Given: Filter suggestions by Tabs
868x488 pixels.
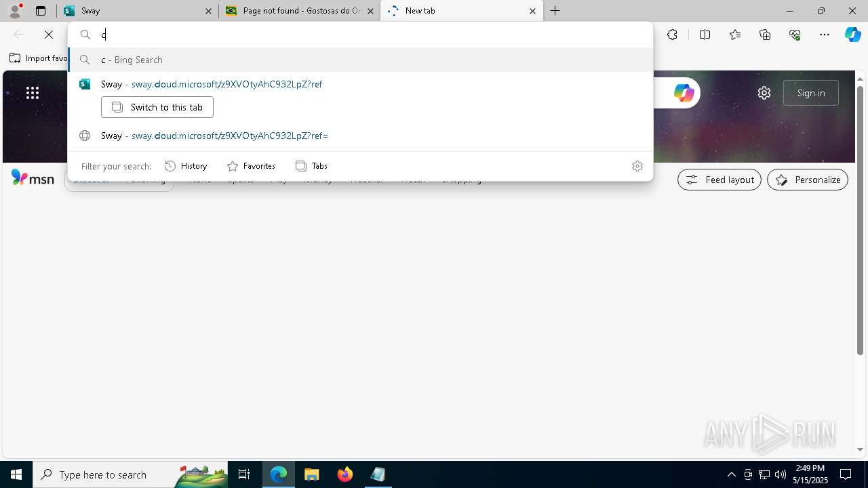Looking at the screenshot, I should (x=311, y=166).
